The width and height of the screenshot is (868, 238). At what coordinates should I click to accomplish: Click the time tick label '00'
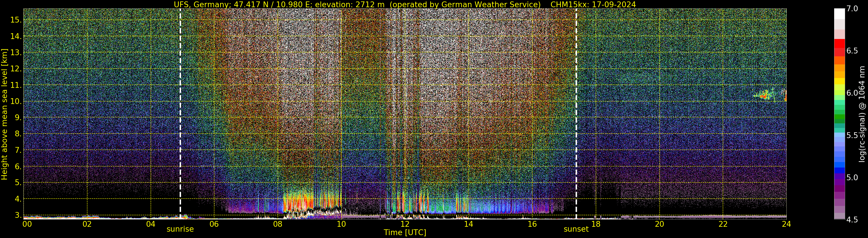[x=27, y=224]
